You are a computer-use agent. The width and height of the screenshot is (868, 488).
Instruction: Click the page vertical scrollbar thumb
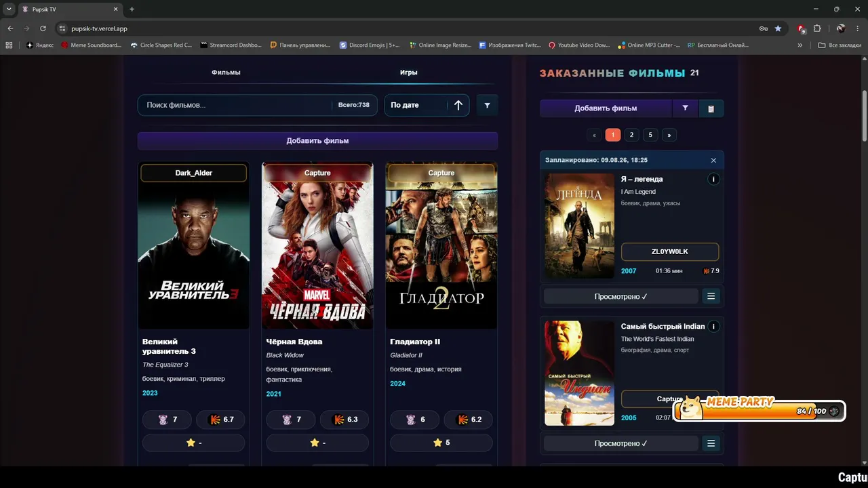pos(864,117)
